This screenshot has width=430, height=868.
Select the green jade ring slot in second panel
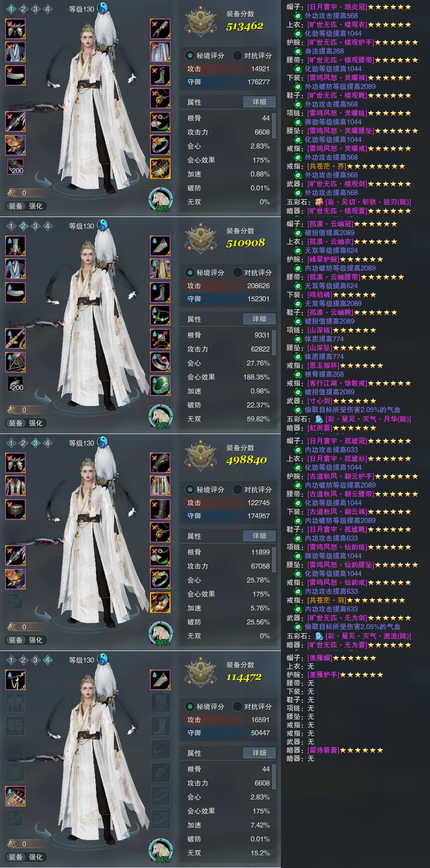click(160, 386)
